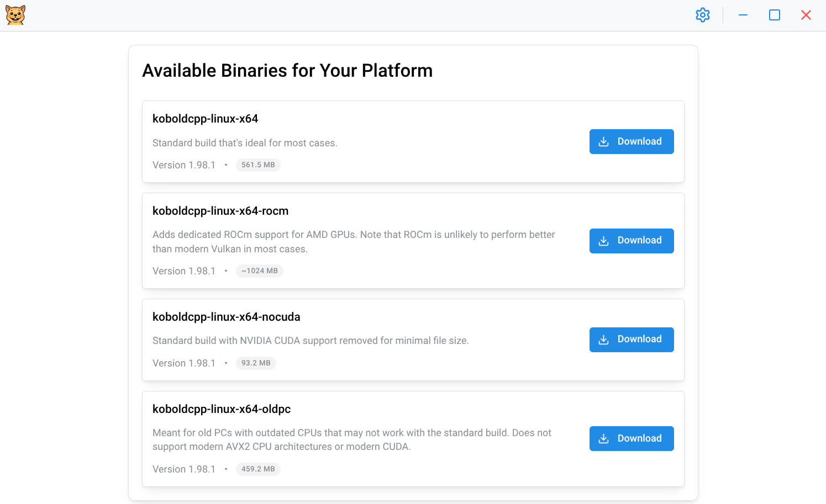Download the koboldcpp-linux-x64-rocm binary
Viewport: 826px width, 504px height.
[632, 241]
